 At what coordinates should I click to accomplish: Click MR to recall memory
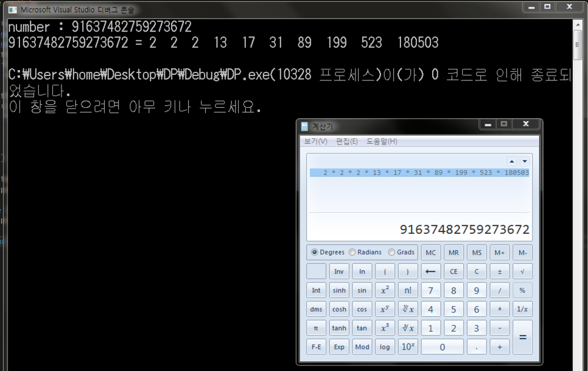[x=453, y=252]
